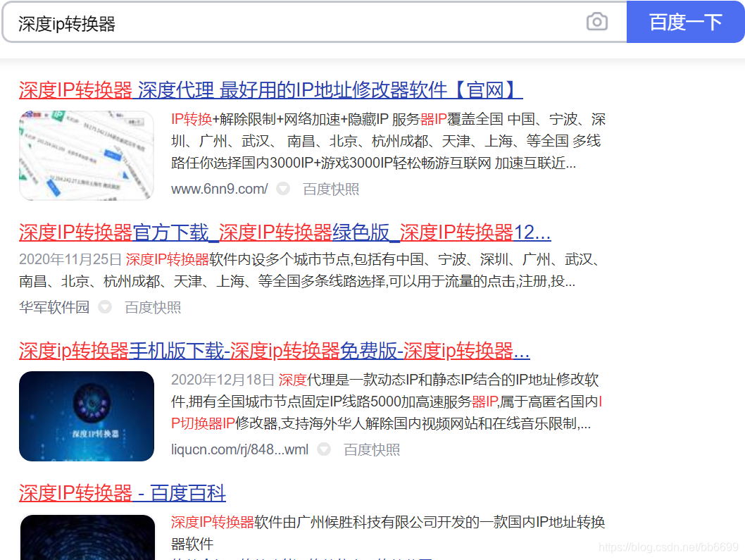
Task: Click the 百度百科 entry thumbnail image
Action: (x=87, y=537)
